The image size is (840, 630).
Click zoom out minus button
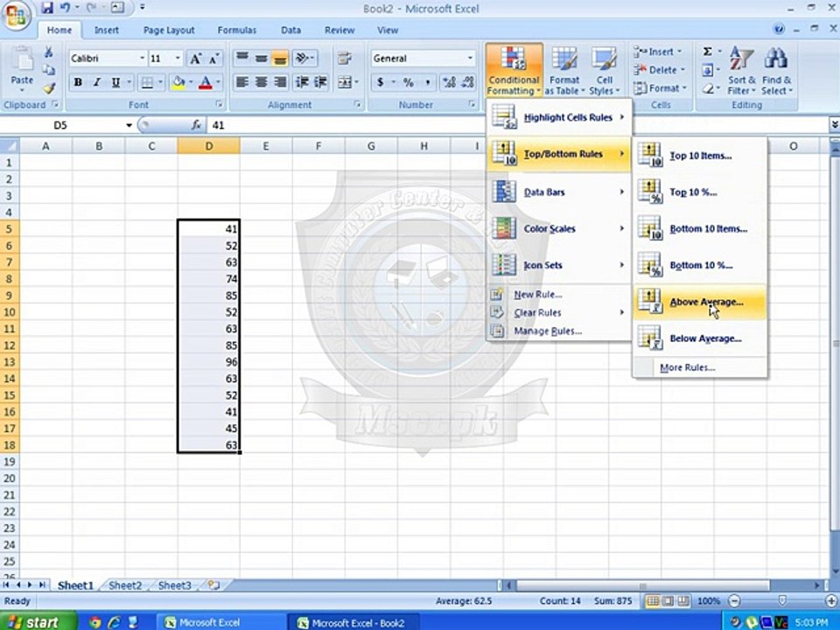(x=735, y=601)
